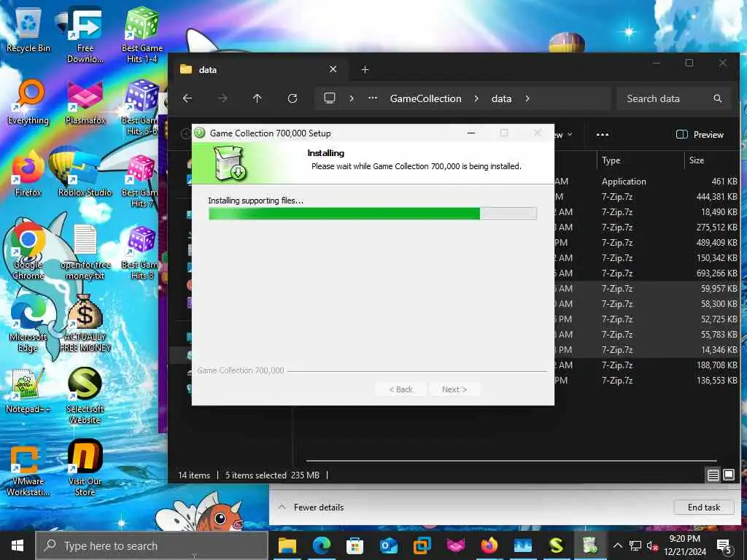Open VMware icon on the taskbar
This screenshot has height=560, width=747.
(422, 545)
